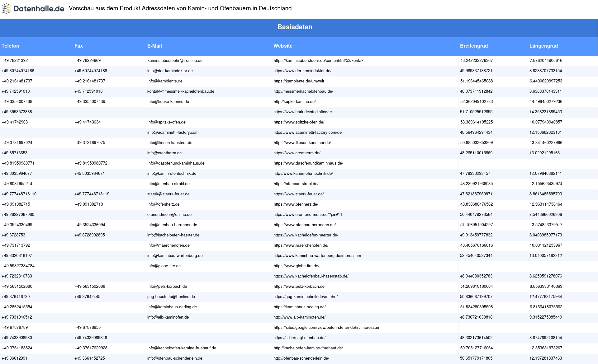The image size is (598, 364).
Task: Click email info@spitzke-ofen.de
Action: 167,122
